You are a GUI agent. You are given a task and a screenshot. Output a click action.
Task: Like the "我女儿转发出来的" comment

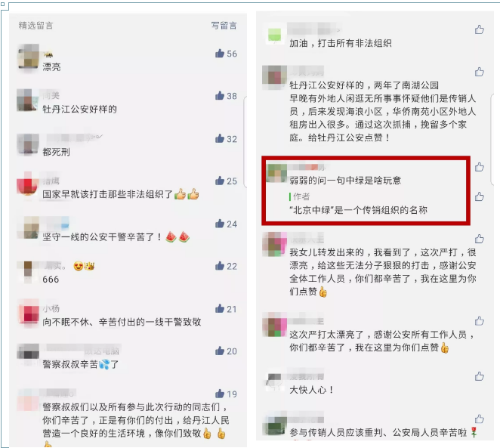click(x=480, y=239)
